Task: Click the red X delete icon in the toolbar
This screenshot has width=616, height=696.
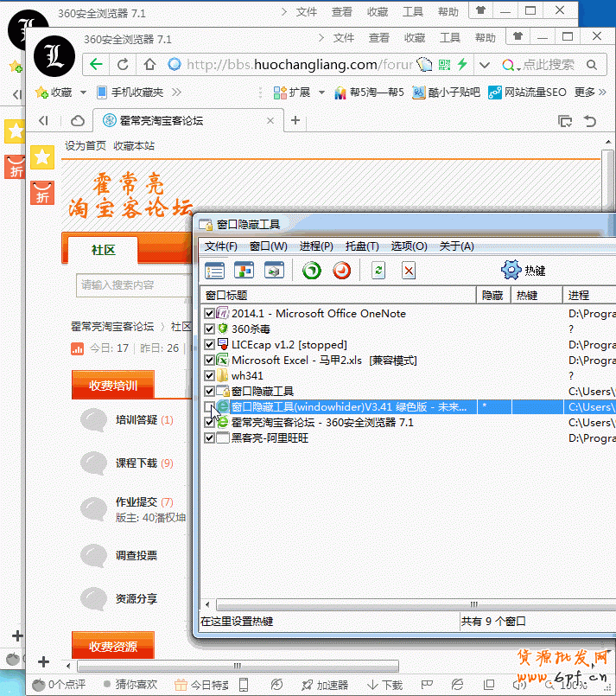Action: click(409, 271)
